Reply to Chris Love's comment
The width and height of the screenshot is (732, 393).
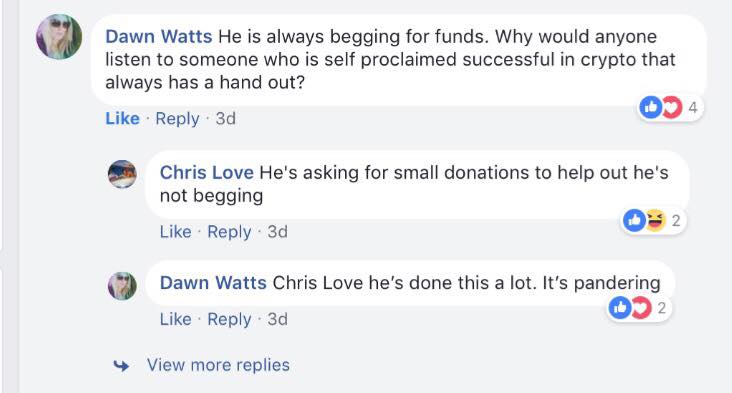click(229, 232)
